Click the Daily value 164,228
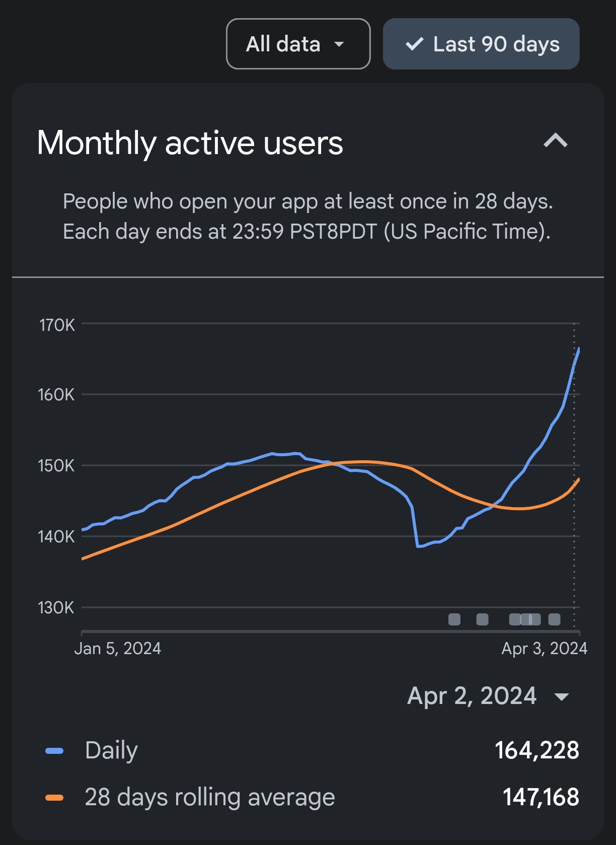This screenshot has width=616, height=845. coord(536,750)
